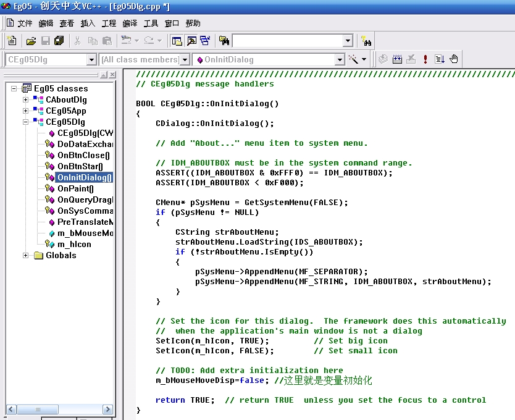The width and height of the screenshot is (515, 420).
Task: Run program with red exclamation Execute icon
Action: point(425,59)
